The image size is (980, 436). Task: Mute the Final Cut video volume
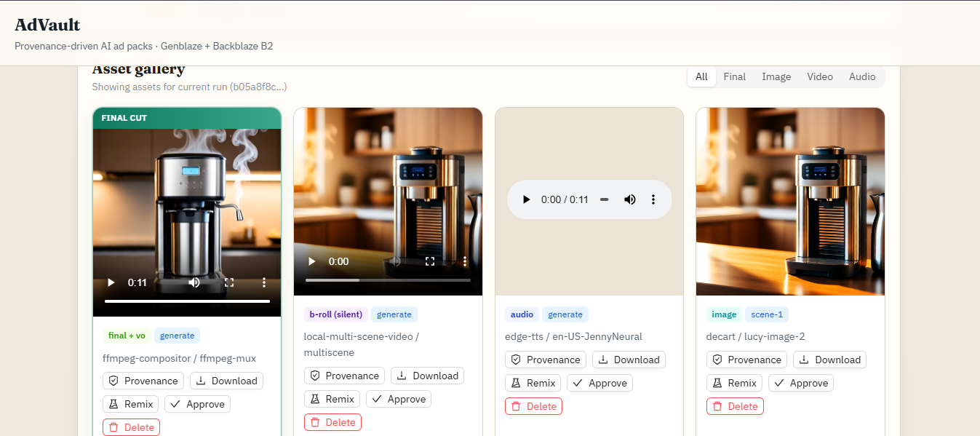(x=194, y=282)
